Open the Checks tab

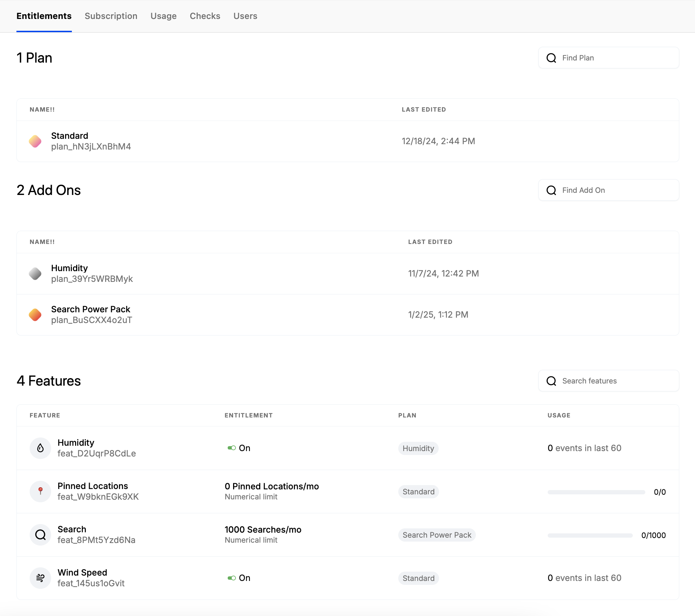[205, 16]
